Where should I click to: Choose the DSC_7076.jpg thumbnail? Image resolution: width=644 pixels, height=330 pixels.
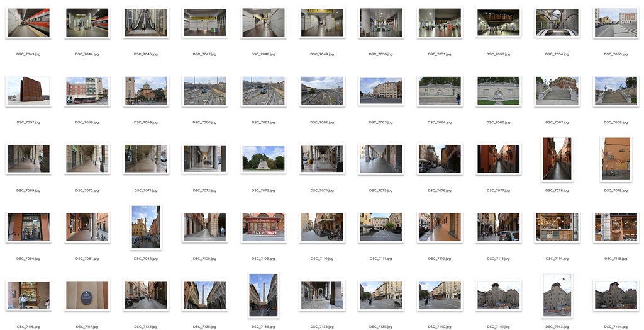point(440,159)
